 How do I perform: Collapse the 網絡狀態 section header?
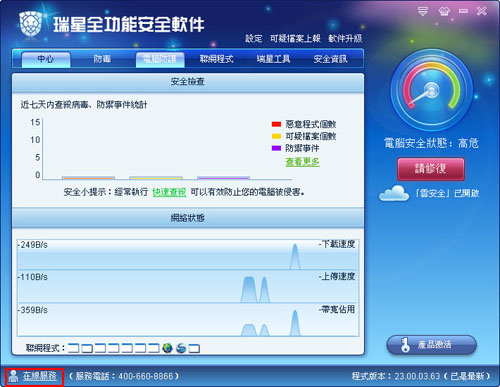(188, 218)
